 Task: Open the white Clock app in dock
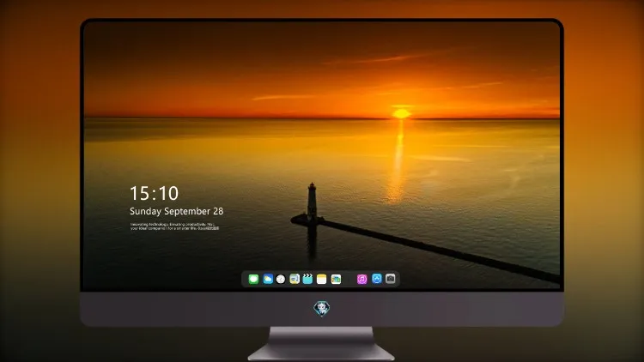[x=281, y=279]
